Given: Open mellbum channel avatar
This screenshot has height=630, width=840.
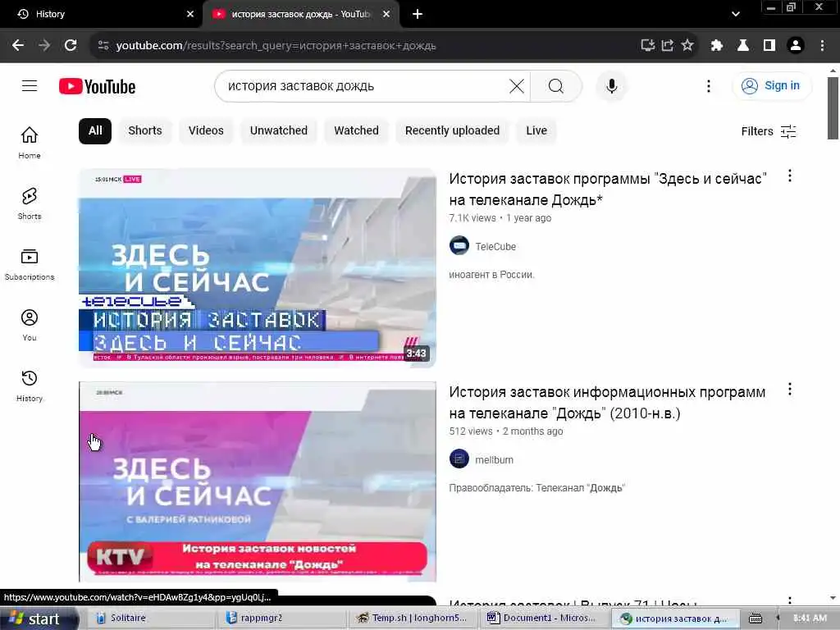Looking at the screenshot, I should [x=459, y=459].
